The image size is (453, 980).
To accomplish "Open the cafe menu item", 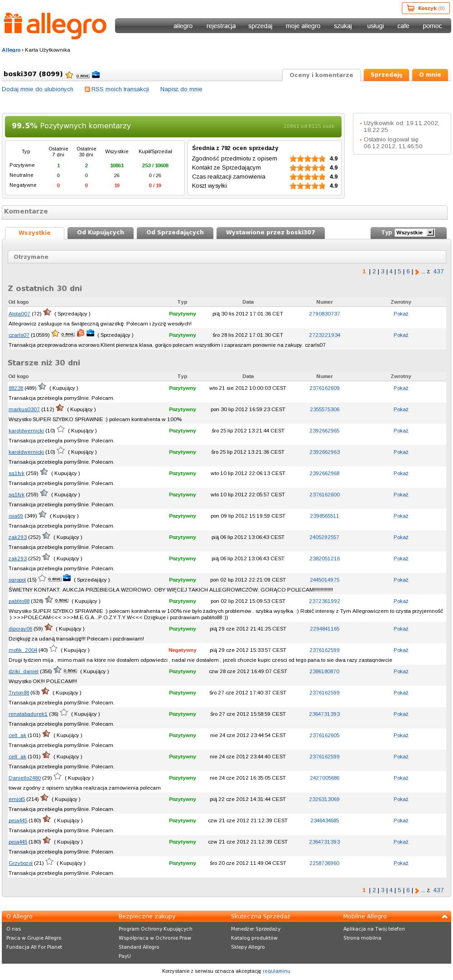I will pyautogui.click(x=403, y=26).
